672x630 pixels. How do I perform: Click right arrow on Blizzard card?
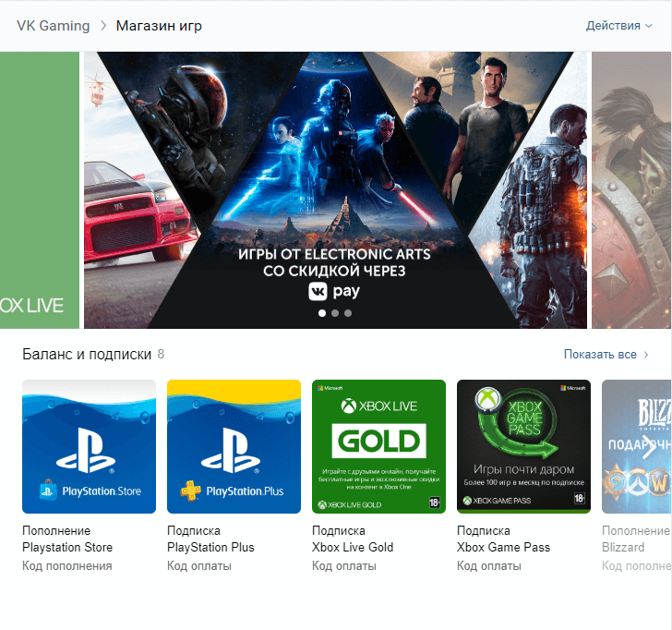(x=649, y=447)
